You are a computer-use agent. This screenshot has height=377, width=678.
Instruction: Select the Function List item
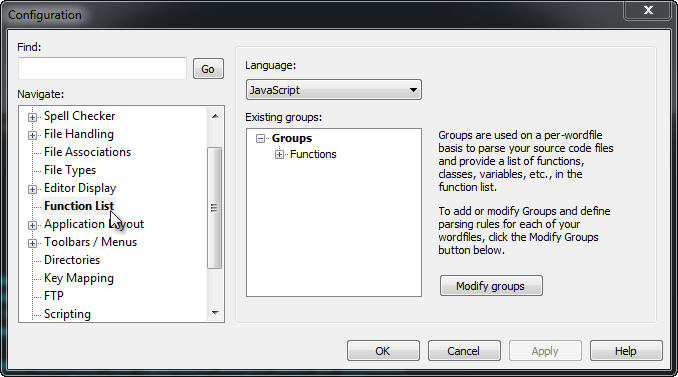79,206
